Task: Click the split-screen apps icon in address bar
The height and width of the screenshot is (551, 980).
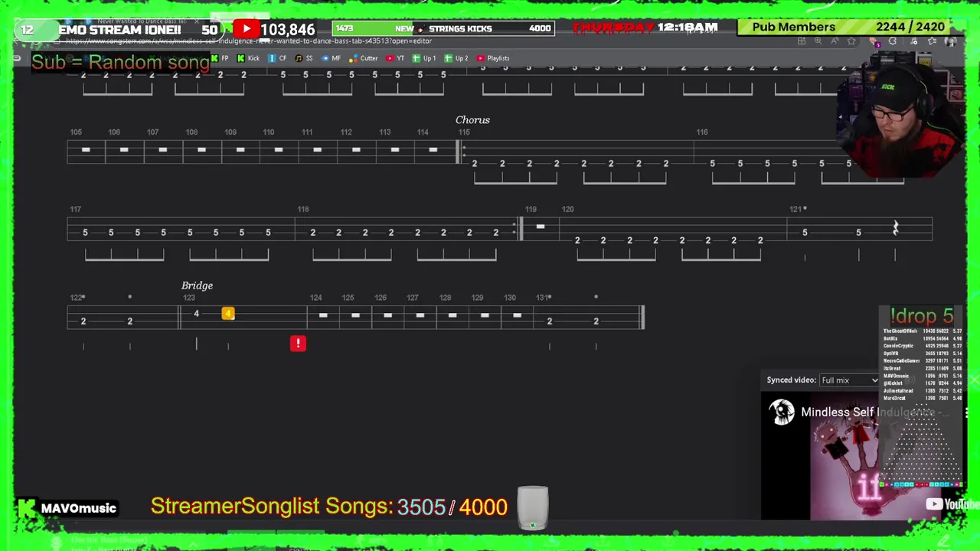Action: tap(802, 41)
